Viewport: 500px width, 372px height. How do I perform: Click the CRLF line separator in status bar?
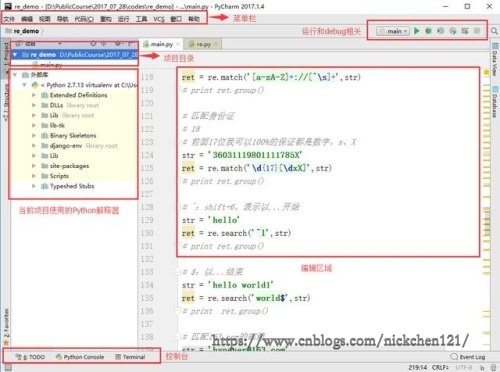440,367
